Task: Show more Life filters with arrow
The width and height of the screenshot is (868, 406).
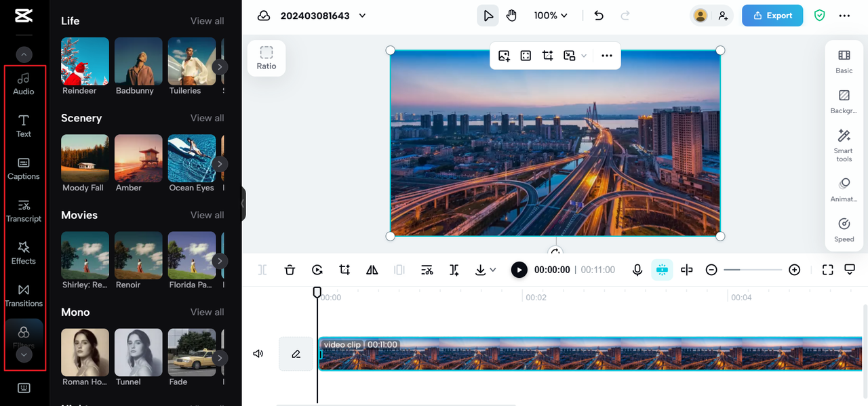Action: [x=220, y=66]
